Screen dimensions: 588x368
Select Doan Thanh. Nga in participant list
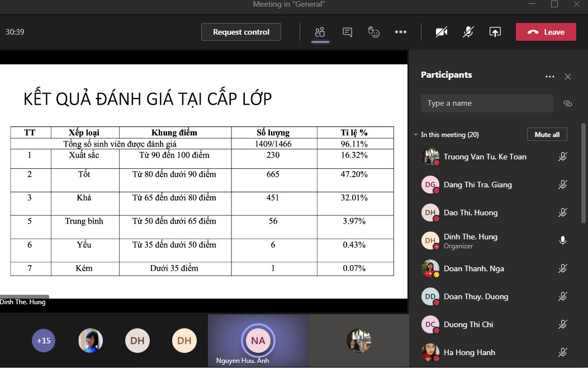coord(473,268)
